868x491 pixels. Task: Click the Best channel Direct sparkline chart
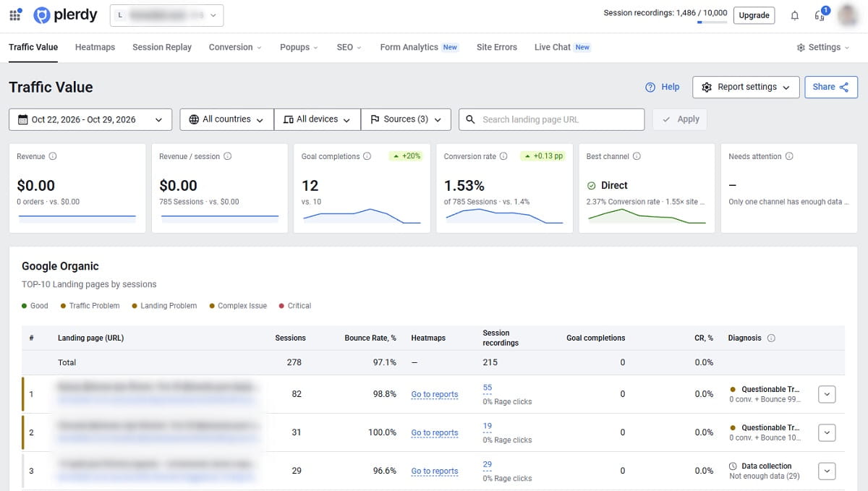pos(647,216)
